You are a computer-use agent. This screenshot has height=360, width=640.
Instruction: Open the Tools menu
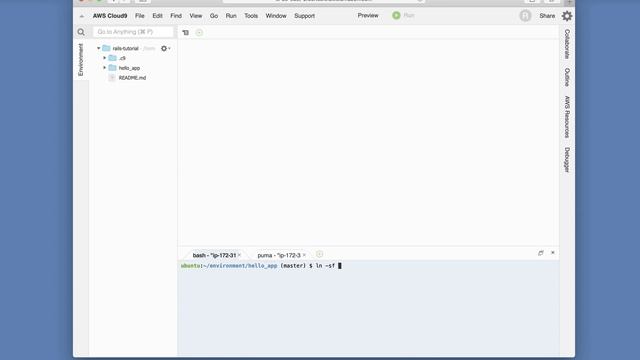point(251,16)
